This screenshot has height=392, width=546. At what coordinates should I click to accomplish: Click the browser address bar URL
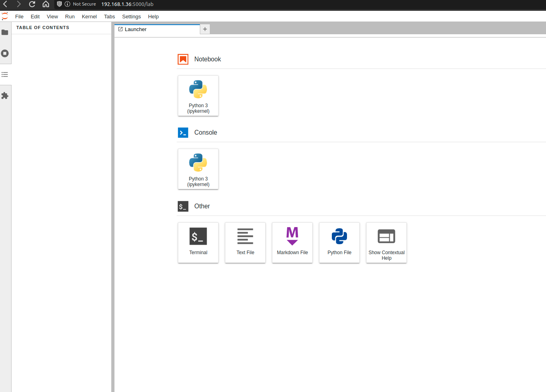point(127,4)
